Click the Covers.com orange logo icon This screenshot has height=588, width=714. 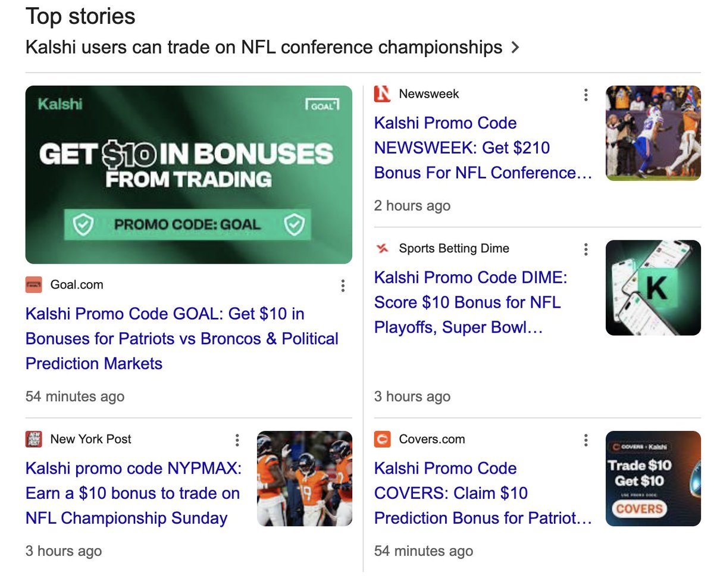pos(382,440)
